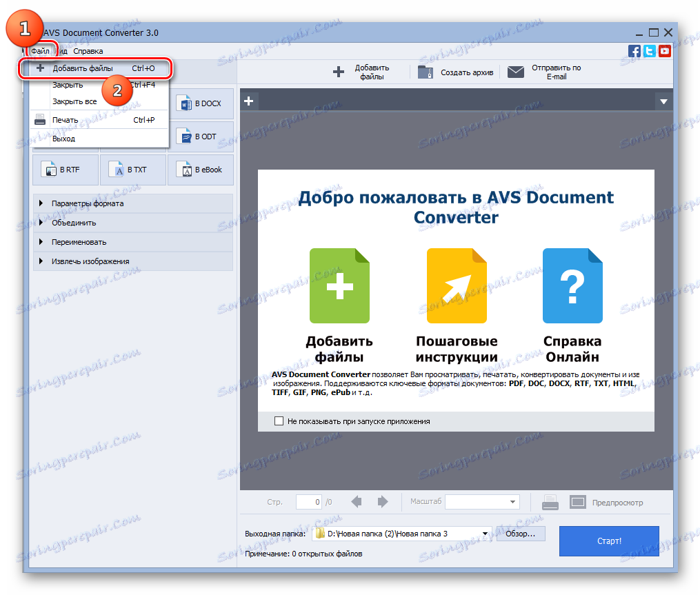700x595 pixels.
Task: Open the Выходная папка path dropdown
Action: click(485, 534)
